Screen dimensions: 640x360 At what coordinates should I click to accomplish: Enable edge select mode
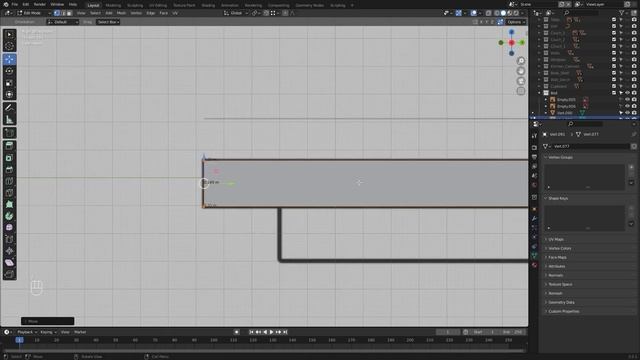tap(63, 13)
